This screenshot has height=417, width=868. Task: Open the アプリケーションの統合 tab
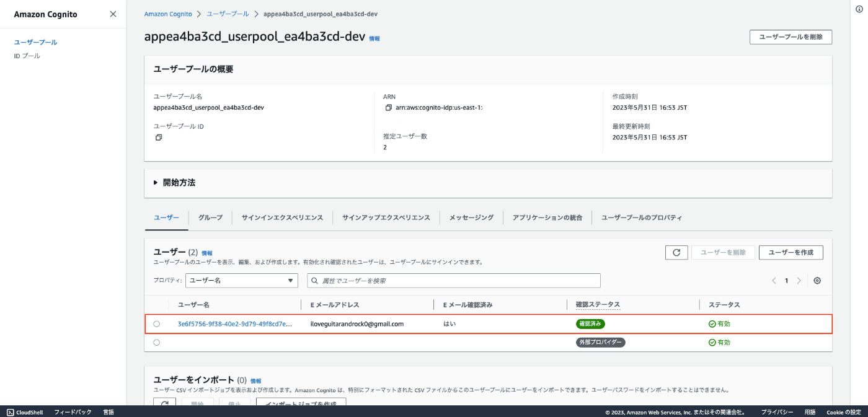click(x=547, y=217)
